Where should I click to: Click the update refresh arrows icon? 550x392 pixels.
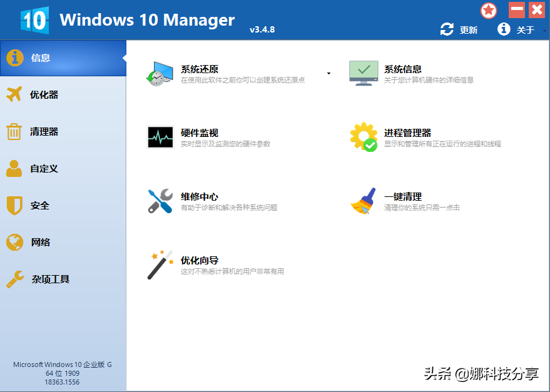click(447, 29)
